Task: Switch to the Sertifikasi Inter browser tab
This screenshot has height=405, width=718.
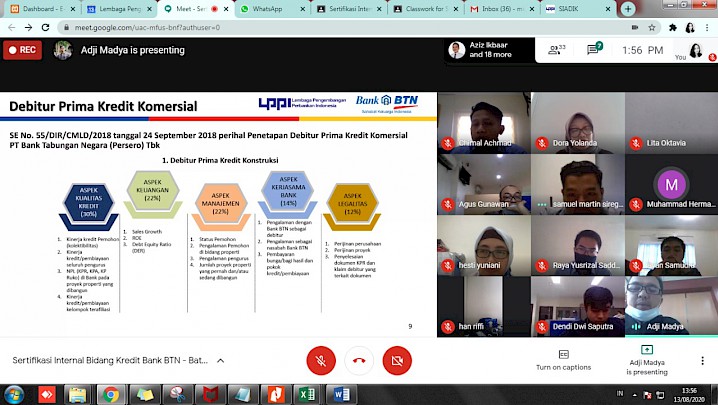Action: pos(350,9)
